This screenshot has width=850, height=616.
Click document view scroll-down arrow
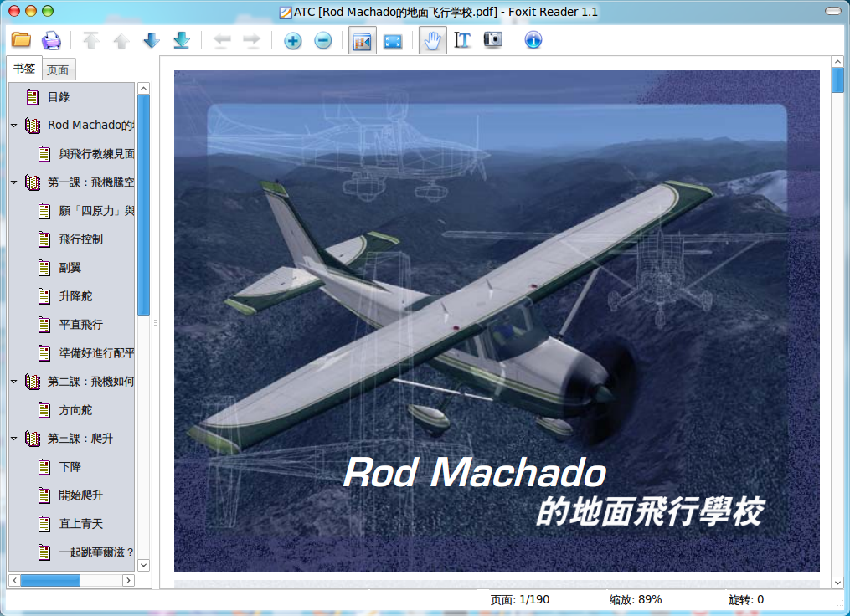pyautogui.click(x=837, y=583)
